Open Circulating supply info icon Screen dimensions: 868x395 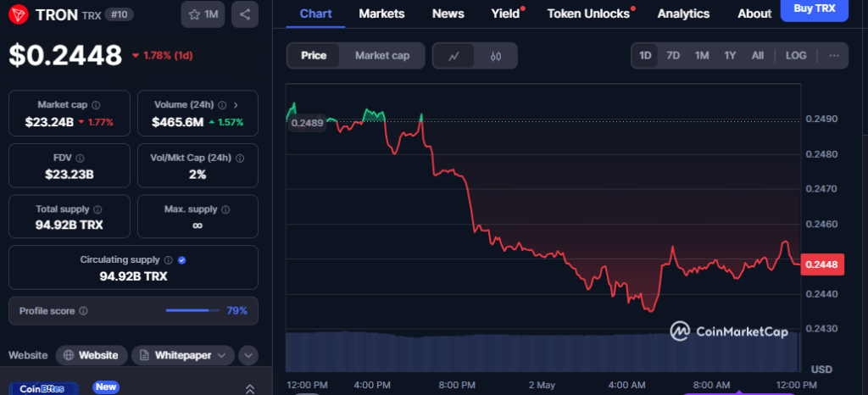(x=169, y=260)
